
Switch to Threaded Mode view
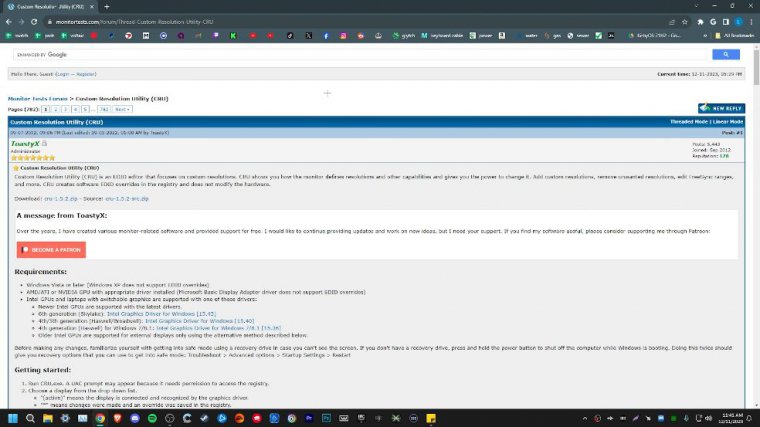688,121
